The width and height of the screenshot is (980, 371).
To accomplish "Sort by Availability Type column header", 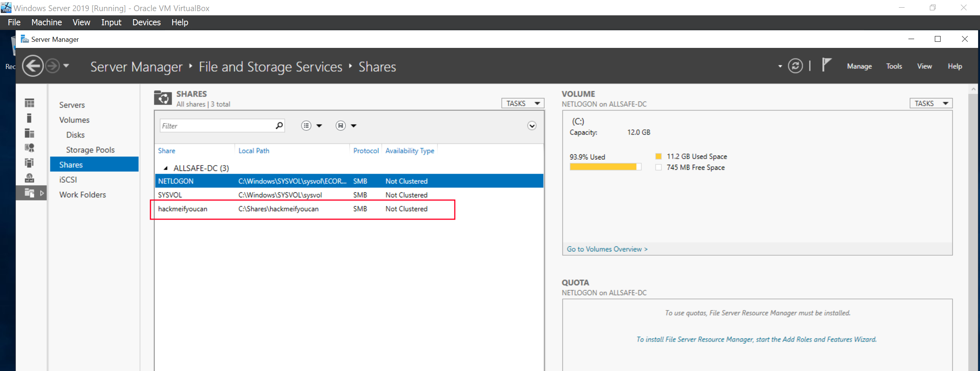I will click(x=410, y=151).
